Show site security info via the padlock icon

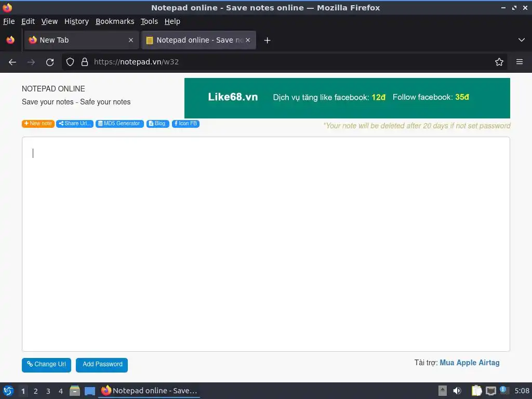85,62
